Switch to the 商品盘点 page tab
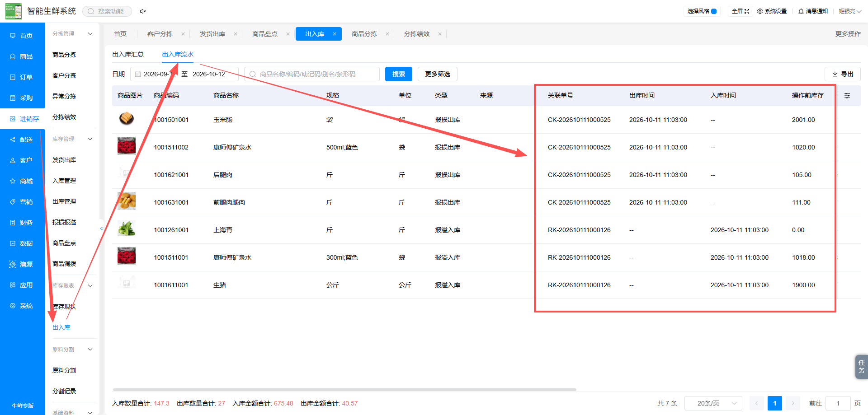Viewport: 868px width, 415px height. pyautogui.click(x=265, y=34)
